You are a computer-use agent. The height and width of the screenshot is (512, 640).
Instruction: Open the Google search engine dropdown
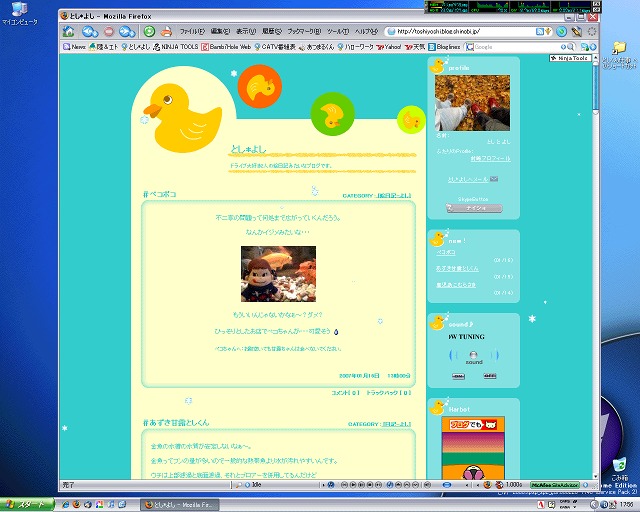pyautogui.click(x=470, y=47)
